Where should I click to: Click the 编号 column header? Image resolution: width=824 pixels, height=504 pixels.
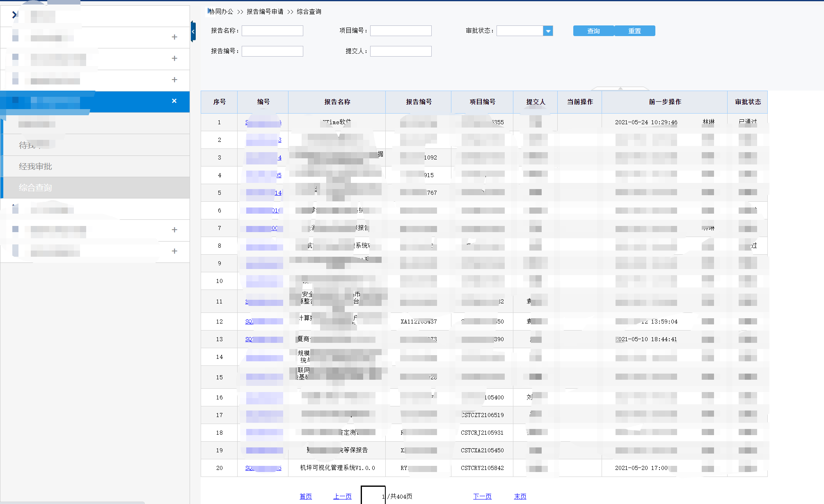263,102
